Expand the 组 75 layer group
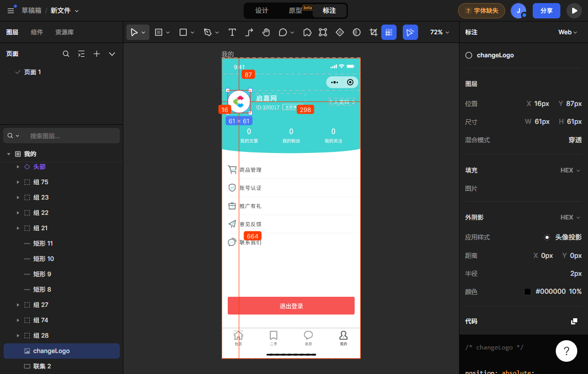 point(18,182)
